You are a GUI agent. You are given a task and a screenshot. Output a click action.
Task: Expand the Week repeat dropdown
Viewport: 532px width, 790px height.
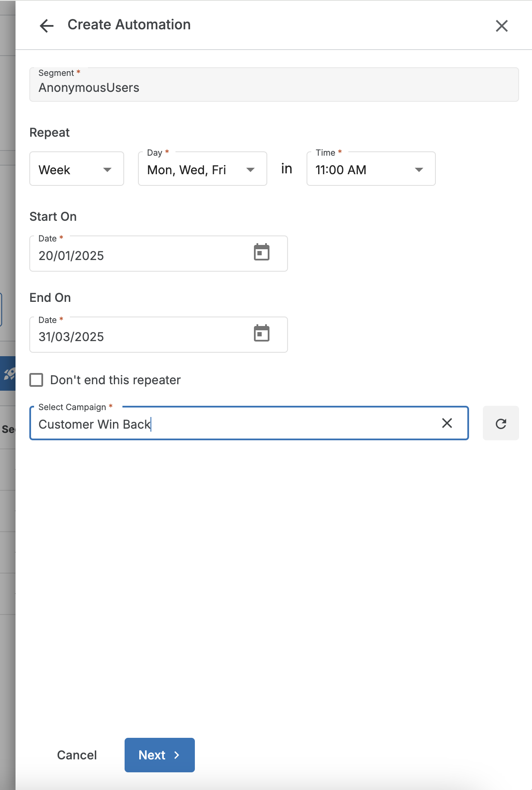[77, 169]
